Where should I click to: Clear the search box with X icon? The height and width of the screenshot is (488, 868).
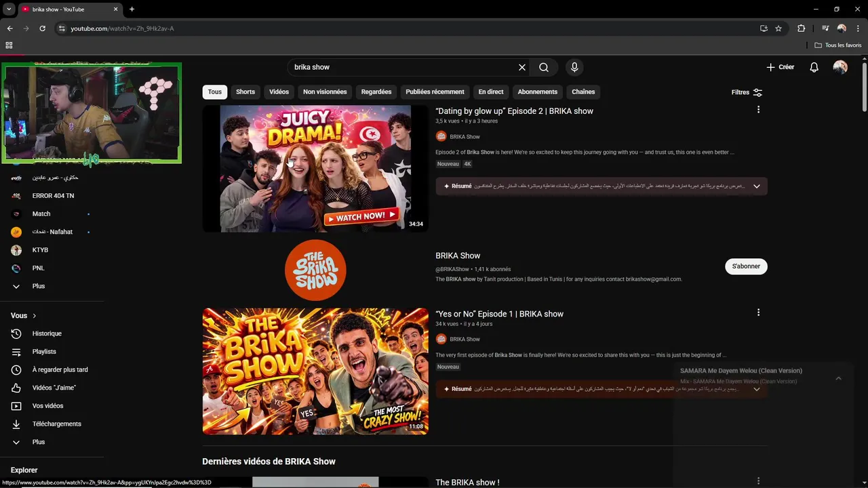tap(522, 67)
